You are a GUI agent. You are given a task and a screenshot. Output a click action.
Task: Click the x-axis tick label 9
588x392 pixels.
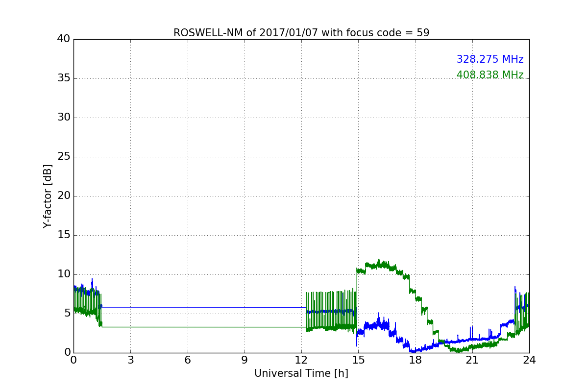click(245, 360)
